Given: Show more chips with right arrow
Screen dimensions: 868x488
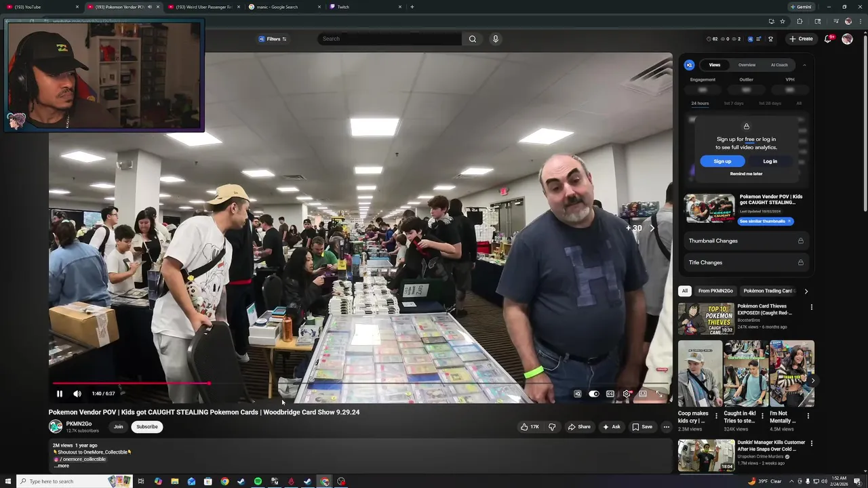Looking at the screenshot, I should click(806, 291).
